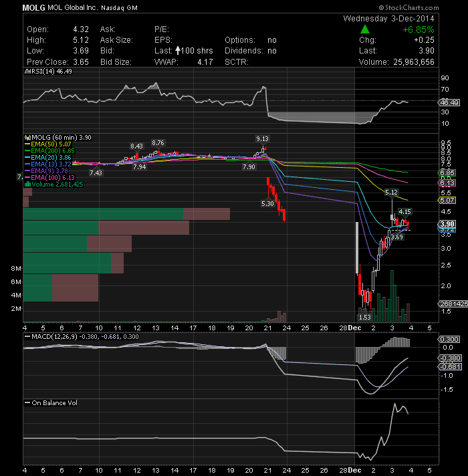Click the 7.90 price annotation

(x=249, y=166)
